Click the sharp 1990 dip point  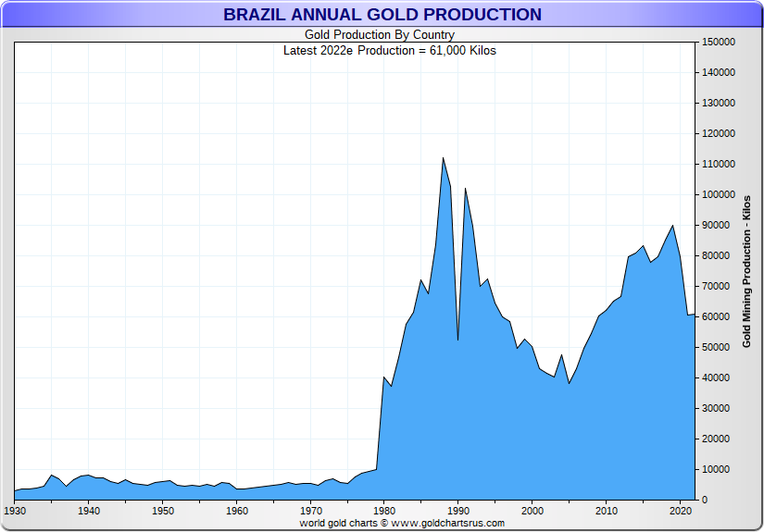point(457,340)
